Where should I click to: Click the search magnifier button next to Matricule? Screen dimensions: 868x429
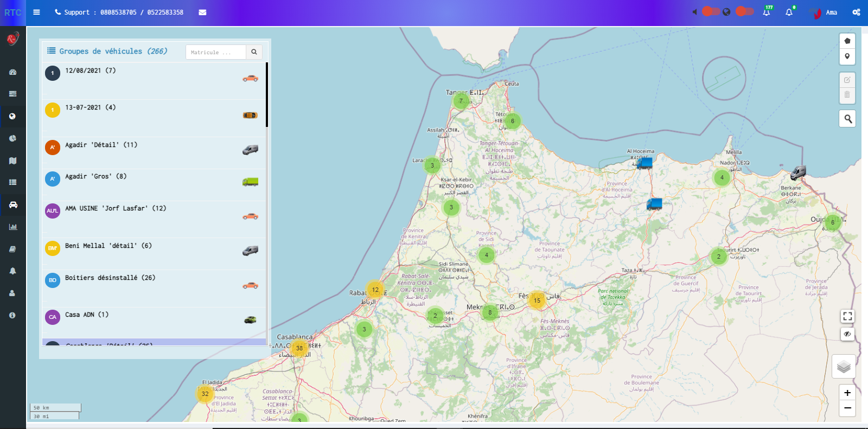point(254,52)
